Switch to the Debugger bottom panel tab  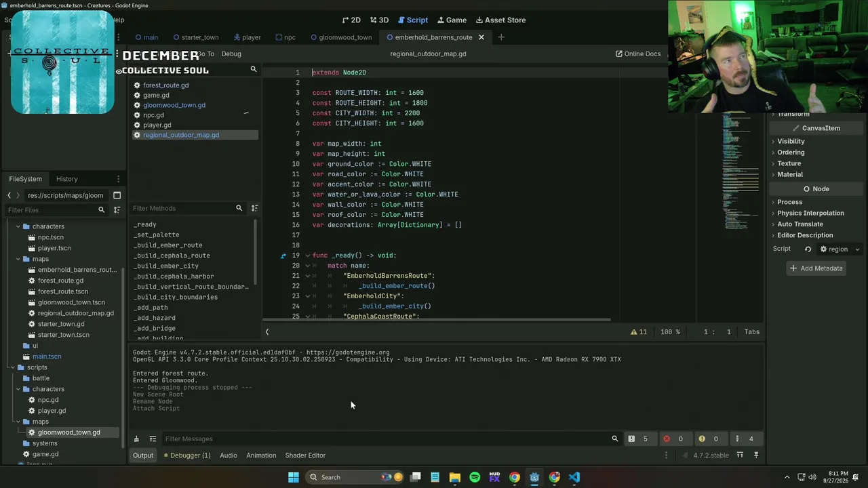point(187,455)
